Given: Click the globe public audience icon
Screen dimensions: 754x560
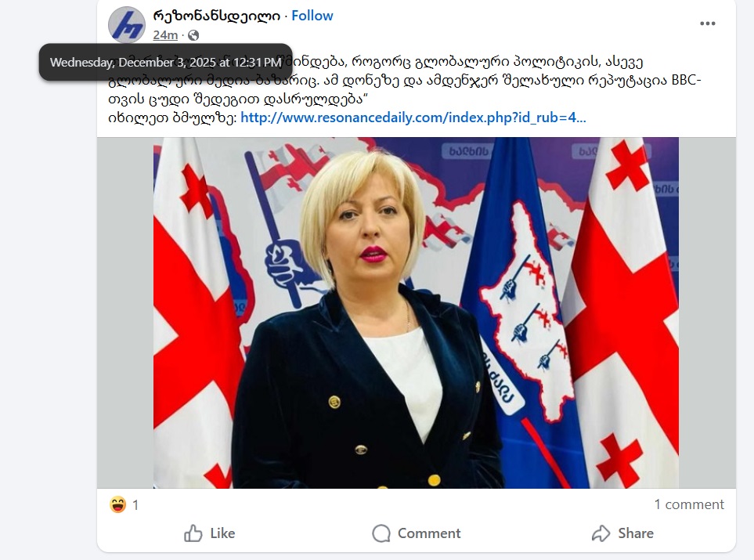Looking at the screenshot, I should tap(193, 35).
